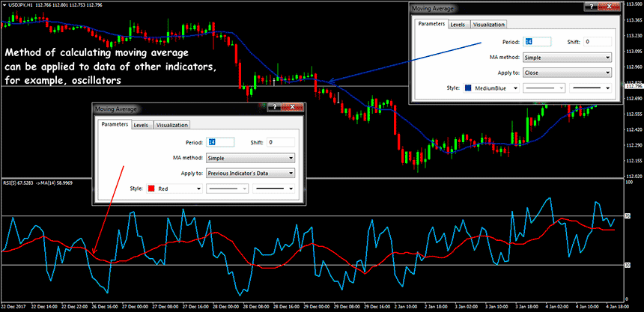This screenshot has height=312, width=644.
Task: Switch to Levels tab in the Red dialog
Action: pyautogui.click(x=142, y=125)
